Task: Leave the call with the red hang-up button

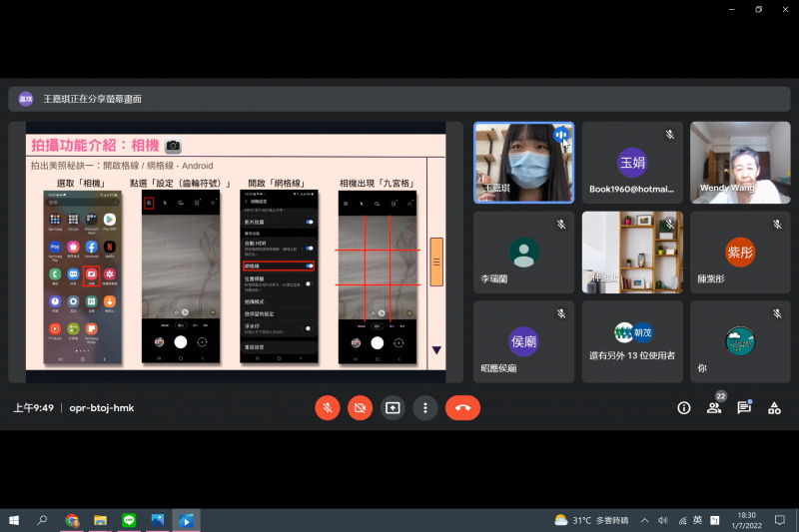Action: (462, 407)
